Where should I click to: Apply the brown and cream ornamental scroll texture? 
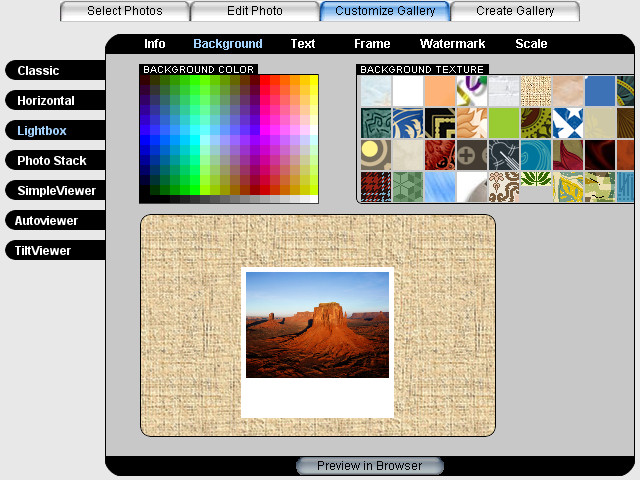504,187
